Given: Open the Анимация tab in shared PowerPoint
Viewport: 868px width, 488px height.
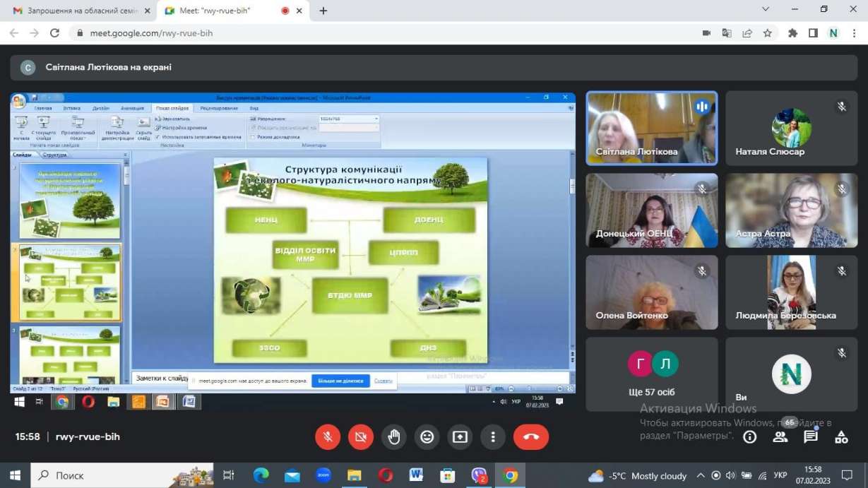Looking at the screenshot, I should point(132,108).
